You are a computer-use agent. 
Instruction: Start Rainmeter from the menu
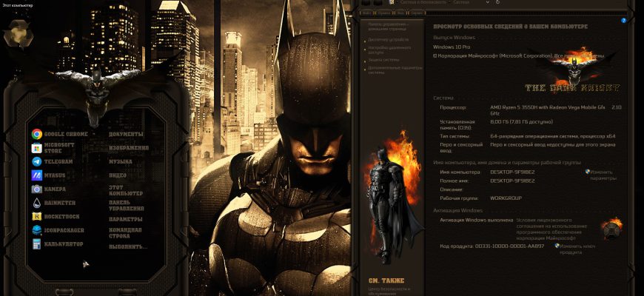coord(53,203)
